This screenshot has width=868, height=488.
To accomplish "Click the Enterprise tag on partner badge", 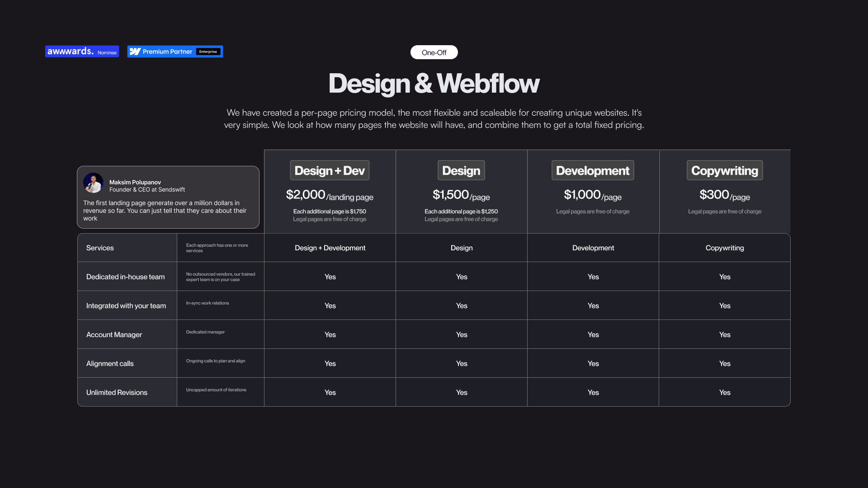I will click(208, 52).
